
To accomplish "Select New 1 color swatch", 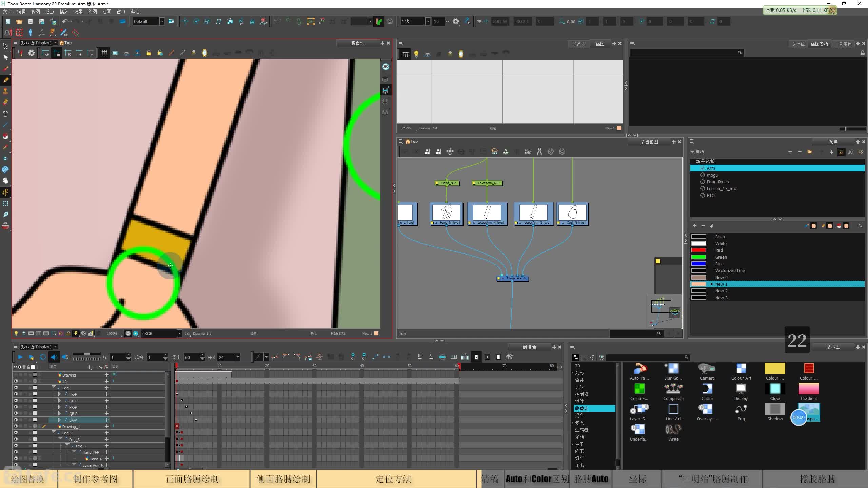I will click(721, 284).
